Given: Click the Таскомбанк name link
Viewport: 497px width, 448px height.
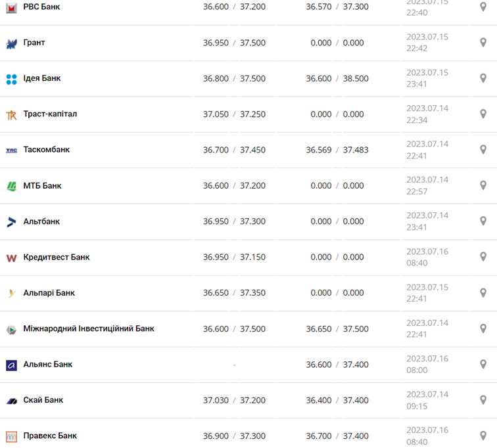Looking at the screenshot, I should pos(46,150).
